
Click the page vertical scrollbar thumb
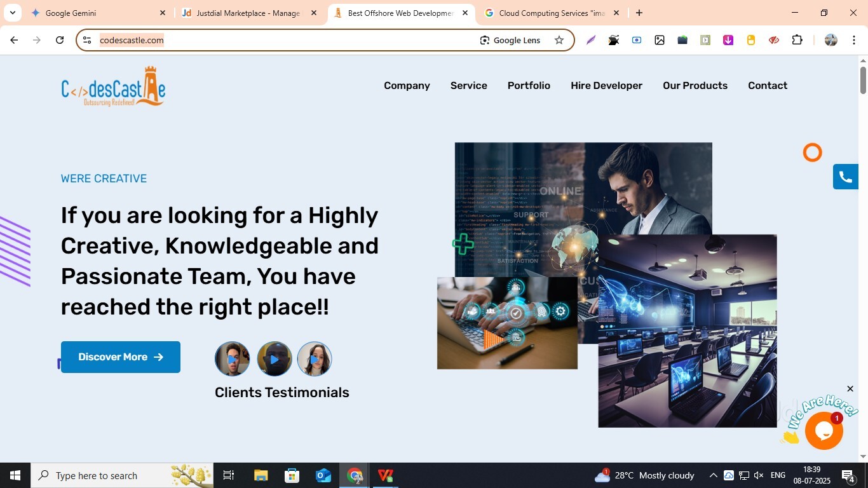pyautogui.click(x=863, y=79)
